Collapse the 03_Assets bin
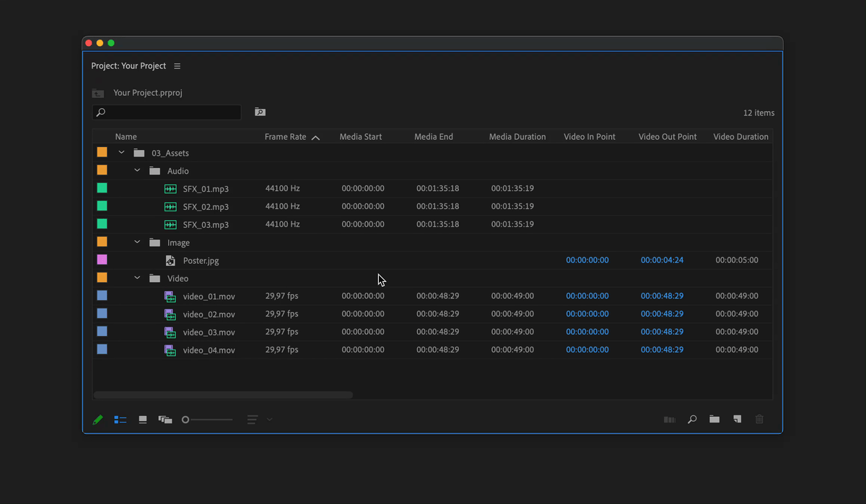The image size is (866, 504). tap(121, 153)
